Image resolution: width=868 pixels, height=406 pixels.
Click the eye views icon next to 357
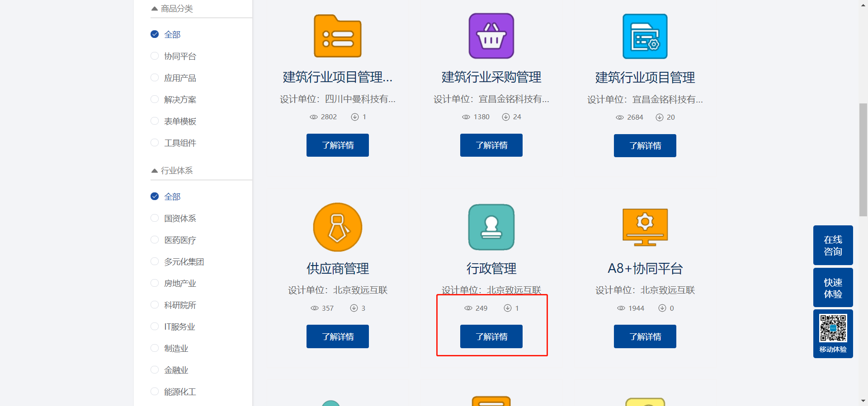(x=315, y=308)
